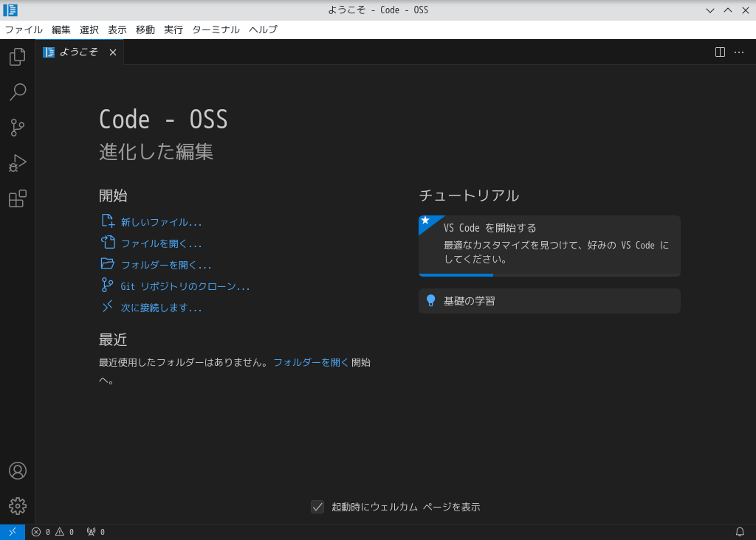Click the window title text ようこそ - Code - OSS
The image size is (756, 540).
pos(378,10)
